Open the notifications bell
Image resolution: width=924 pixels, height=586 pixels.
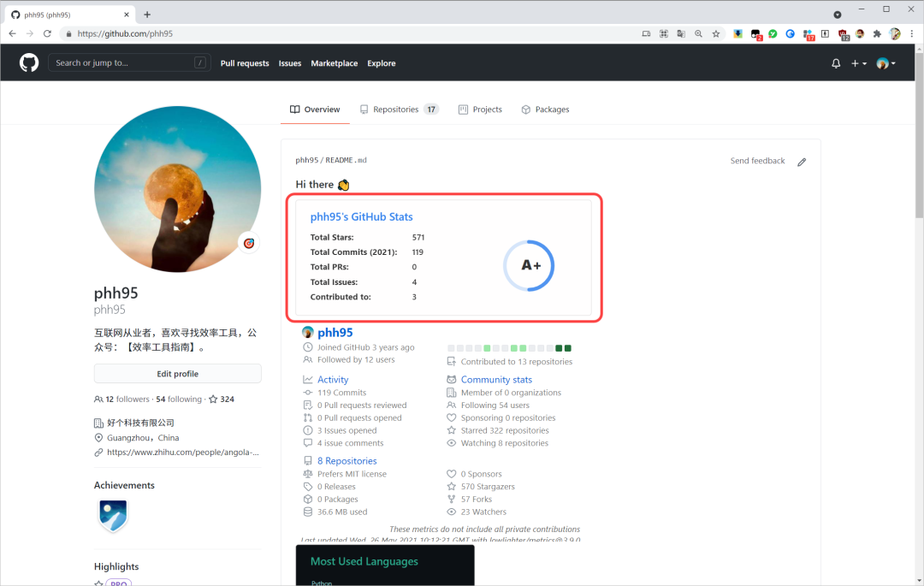tap(836, 63)
